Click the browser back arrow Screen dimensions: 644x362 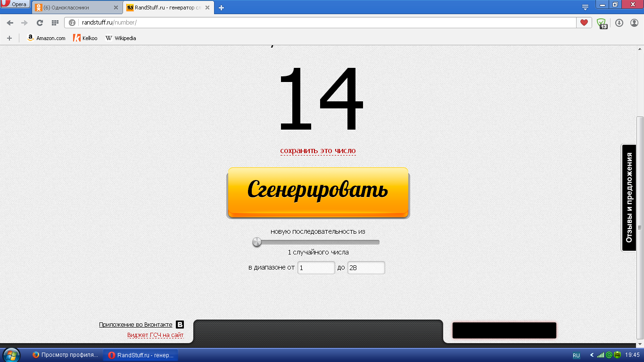(10, 23)
